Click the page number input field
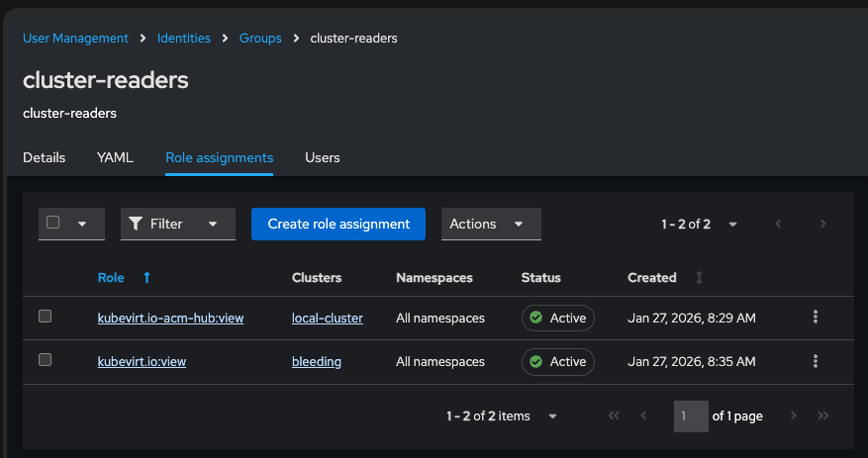This screenshot has height=458, width=868. tap(691, 416)
